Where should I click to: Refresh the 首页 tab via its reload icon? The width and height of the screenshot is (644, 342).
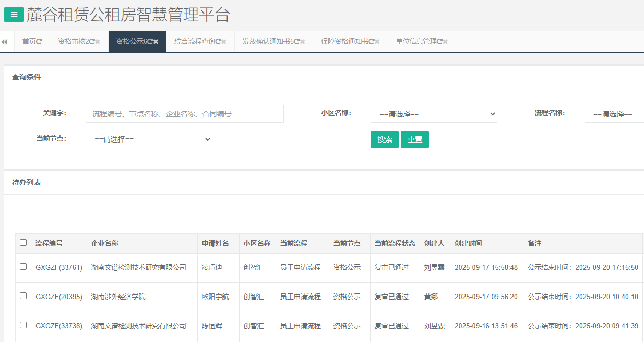coord(39,42)
